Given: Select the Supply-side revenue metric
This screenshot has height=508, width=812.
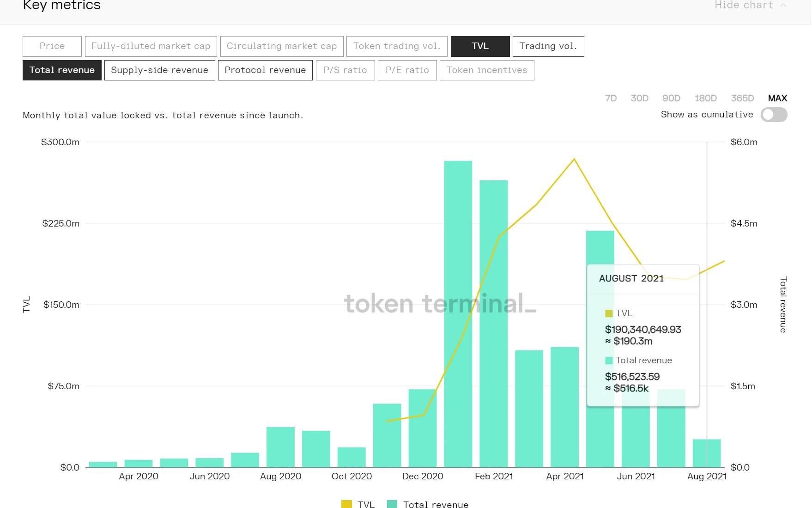Looking at the screenshot, I should [159, 70].
